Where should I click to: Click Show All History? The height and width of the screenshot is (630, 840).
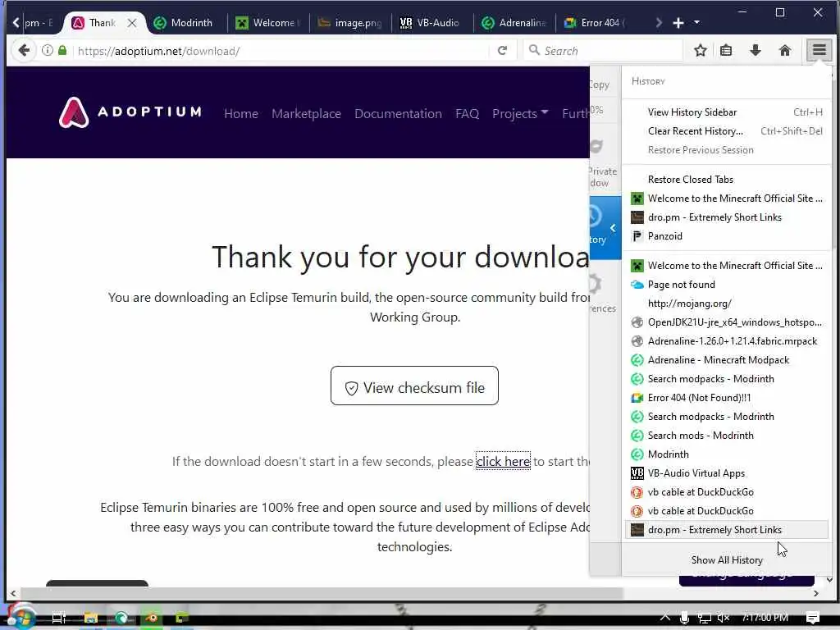point(727,559)
